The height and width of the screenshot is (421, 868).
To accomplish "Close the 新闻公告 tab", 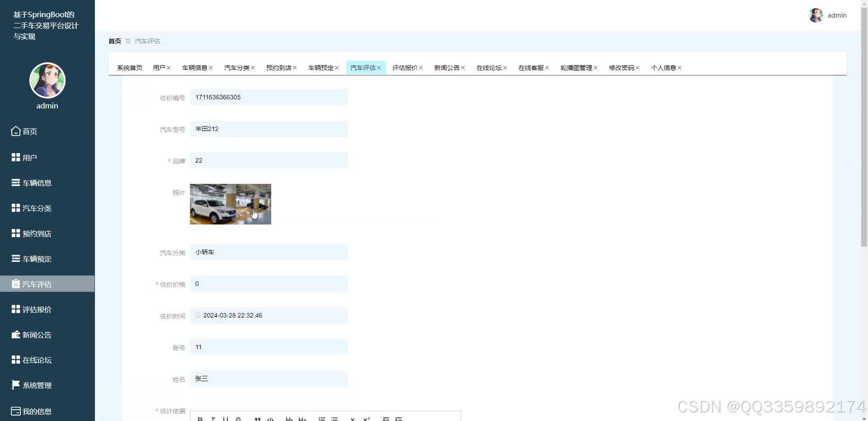I will coord(463,68).
